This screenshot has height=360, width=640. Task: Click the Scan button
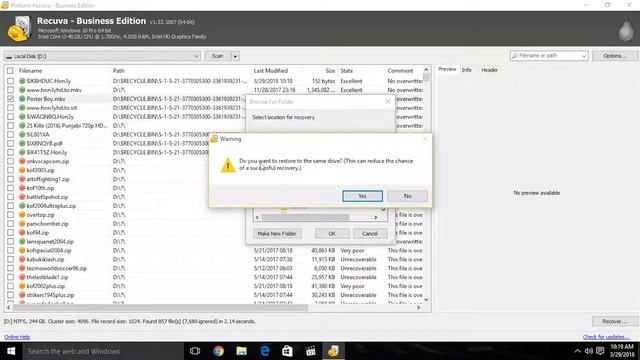pyautogui.click(x=218, y=56)
